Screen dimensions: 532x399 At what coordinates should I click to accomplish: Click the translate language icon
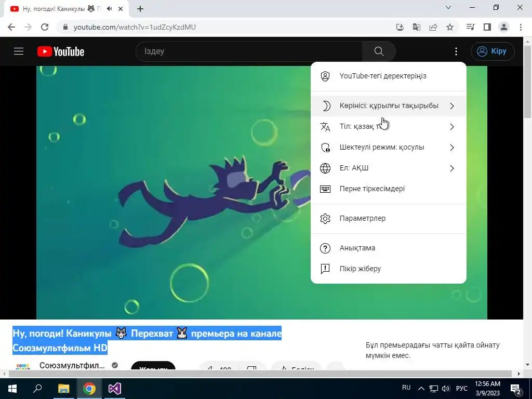pos(325,127)
